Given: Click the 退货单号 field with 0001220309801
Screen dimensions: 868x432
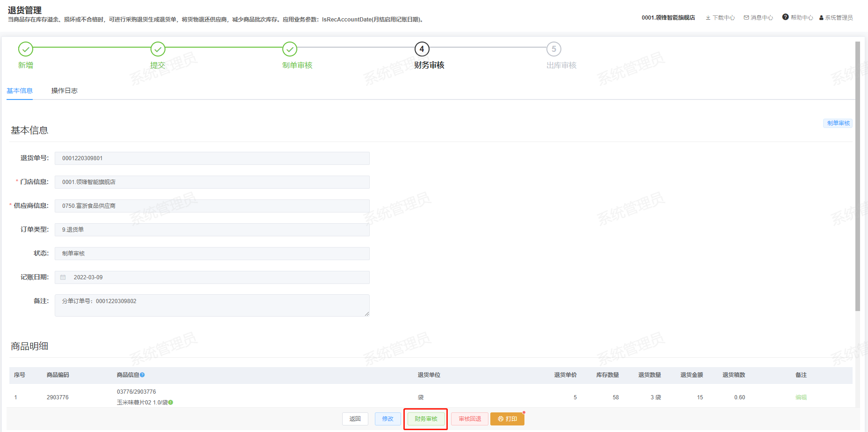Looking at the screenshot, I should tap(212, 158).
